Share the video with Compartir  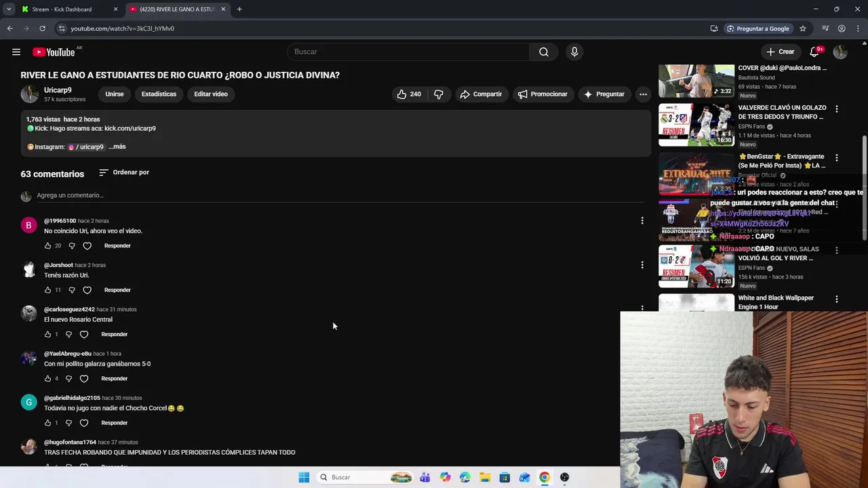(x=481, y=94)
